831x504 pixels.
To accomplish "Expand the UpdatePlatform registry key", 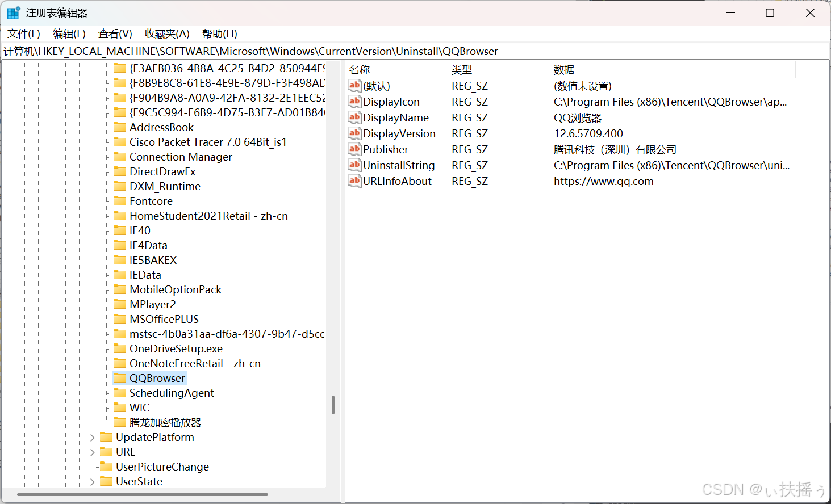I will tap(93, 438).
